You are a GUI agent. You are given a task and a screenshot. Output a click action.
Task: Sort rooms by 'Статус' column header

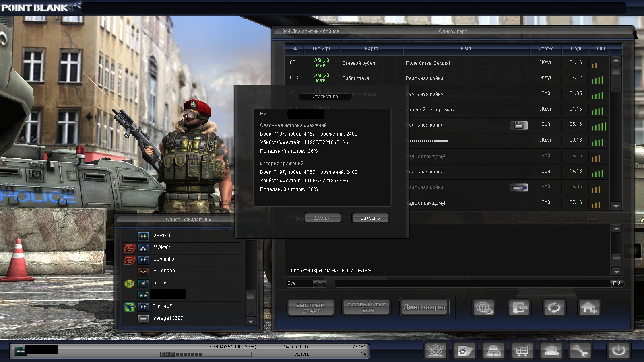tap(545, 49)
